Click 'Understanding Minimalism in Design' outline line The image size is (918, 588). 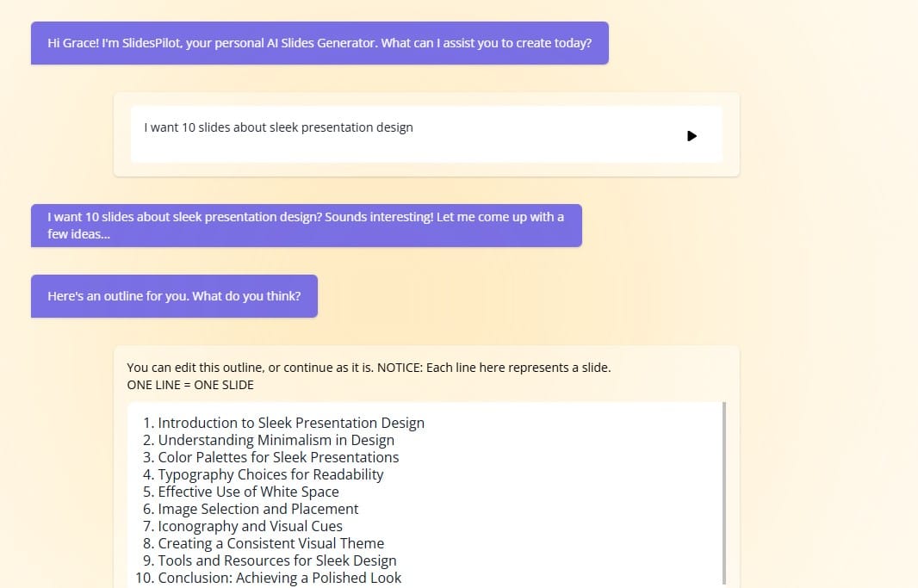pos(276,440)
